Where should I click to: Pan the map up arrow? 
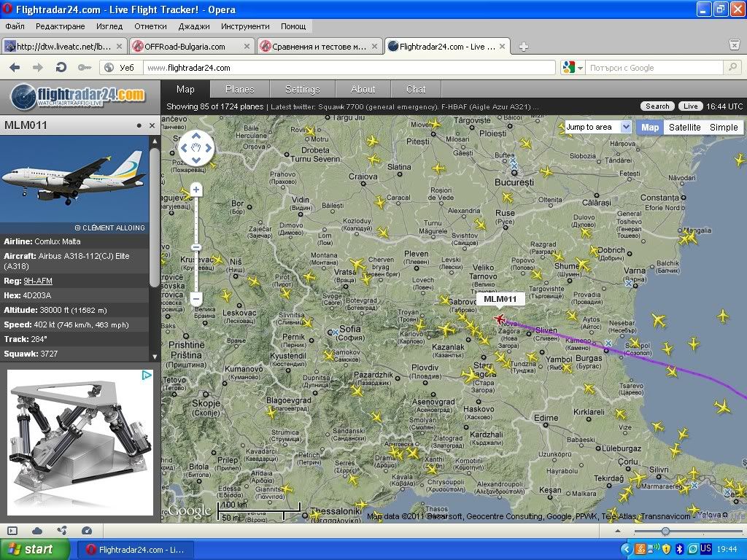tap(196, 136)
